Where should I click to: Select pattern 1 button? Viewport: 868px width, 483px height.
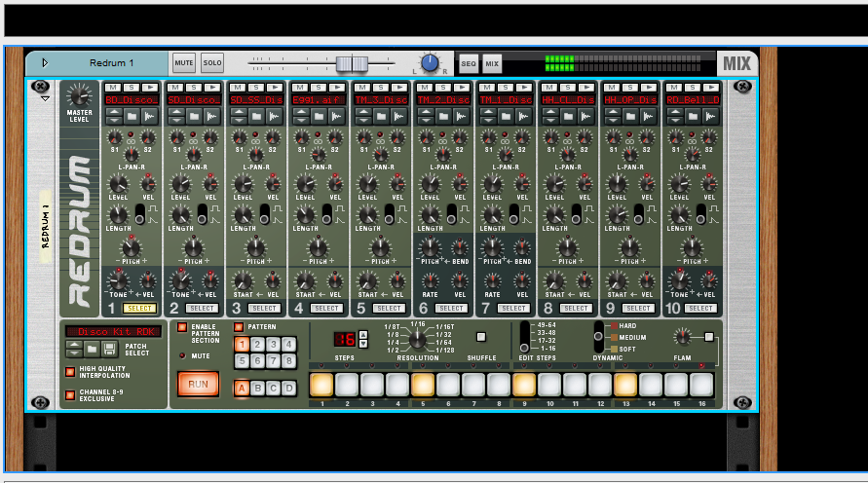click(x=242, y=344)
